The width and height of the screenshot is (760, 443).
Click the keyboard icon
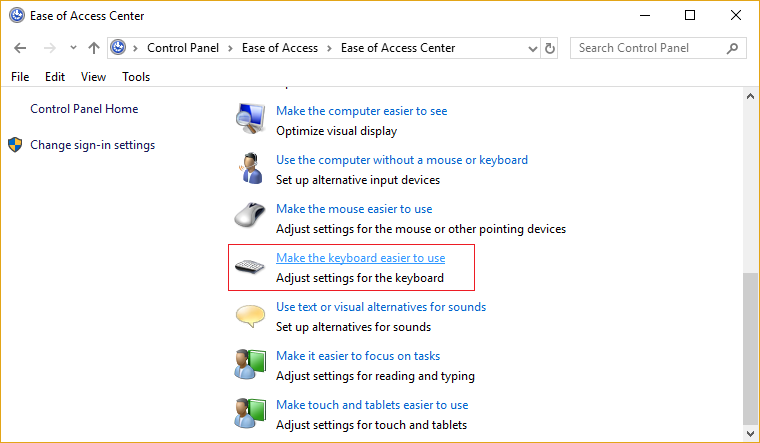coord(249,267)
